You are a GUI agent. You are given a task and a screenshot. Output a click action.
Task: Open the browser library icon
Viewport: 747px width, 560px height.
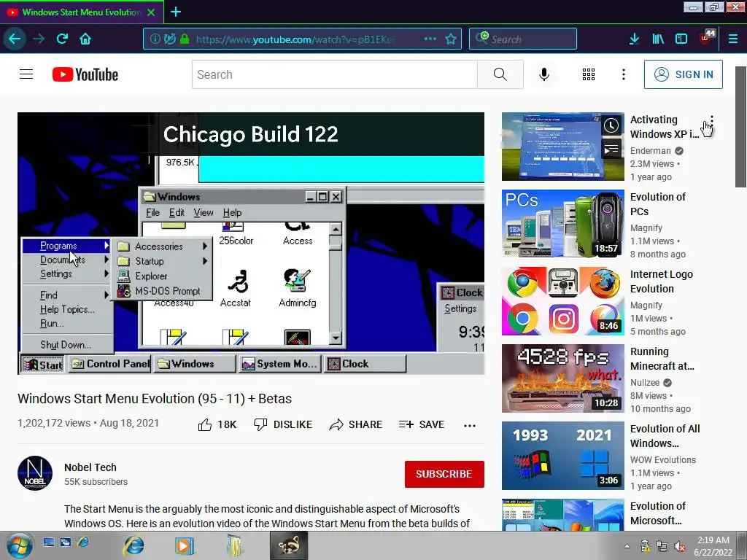pyautogui.click(x=658, y=39)
